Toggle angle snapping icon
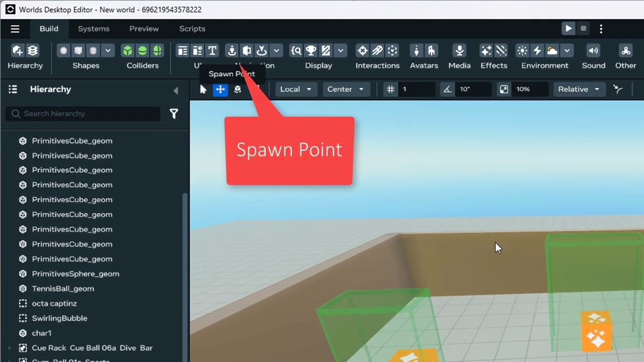The height and width of the screenshot is (362, 644). (447, 89)
